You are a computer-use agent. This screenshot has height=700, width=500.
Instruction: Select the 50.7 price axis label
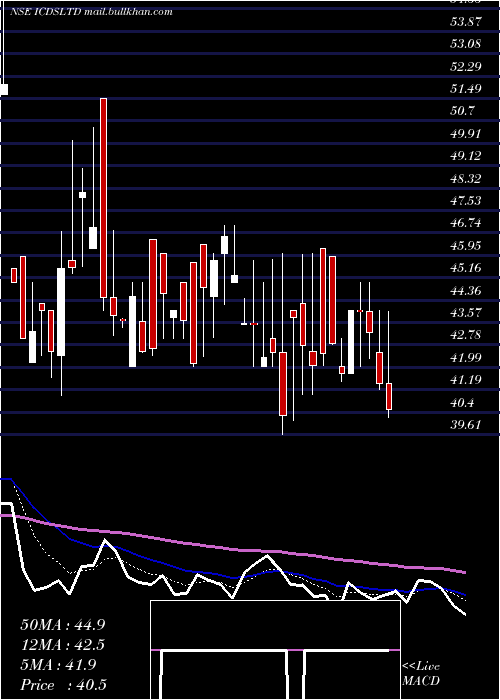click(x=463, y=111)
